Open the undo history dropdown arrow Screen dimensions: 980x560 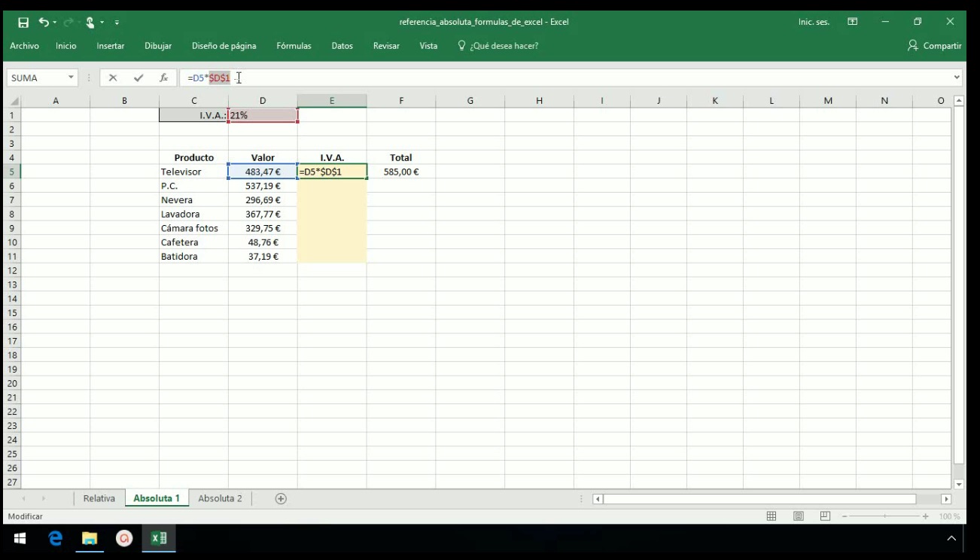click(x=55, y=23)
